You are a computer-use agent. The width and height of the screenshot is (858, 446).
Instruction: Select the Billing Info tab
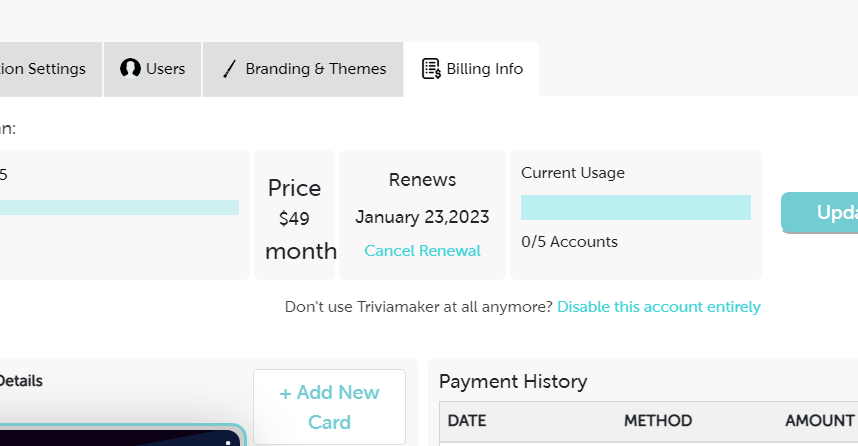tap(472, 69)
